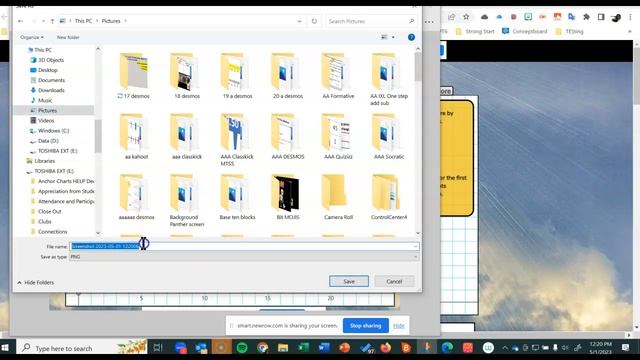The image size is (640, 360).
Task: Select the Close Out folder in the tree
Action: pyautogui.click(x=49, y=211)
